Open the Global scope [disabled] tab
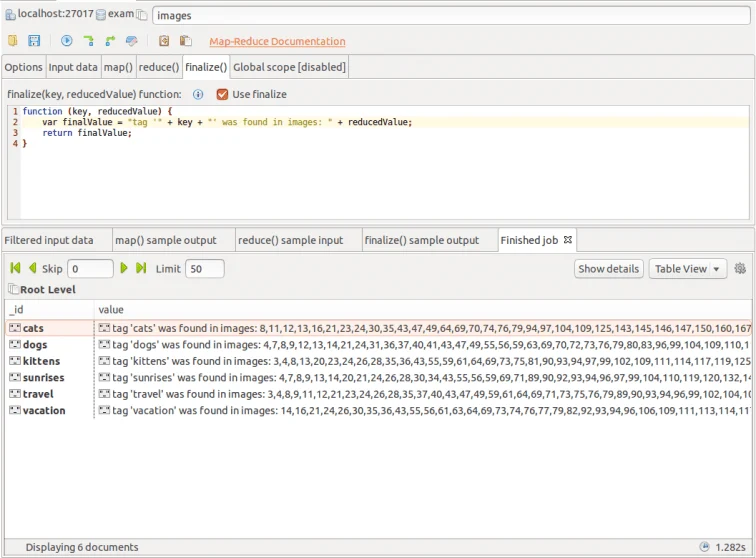This screenshot has height=558, width=756. (289, 67)
